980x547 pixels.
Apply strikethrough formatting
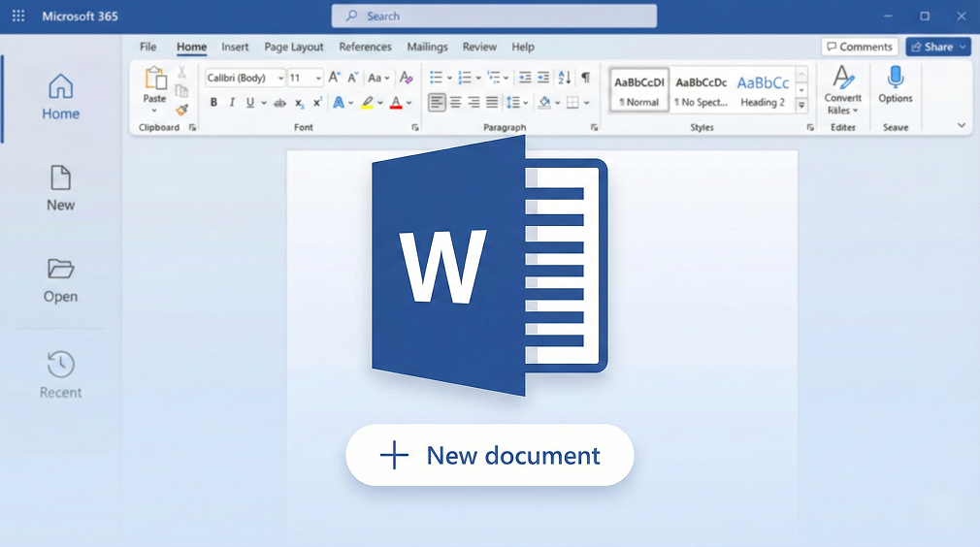tap(280, 103)
